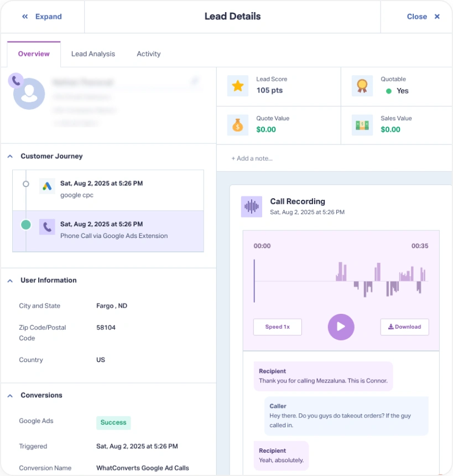Click the phone call journey icon

pyautogui.click(x=47, y=227)
